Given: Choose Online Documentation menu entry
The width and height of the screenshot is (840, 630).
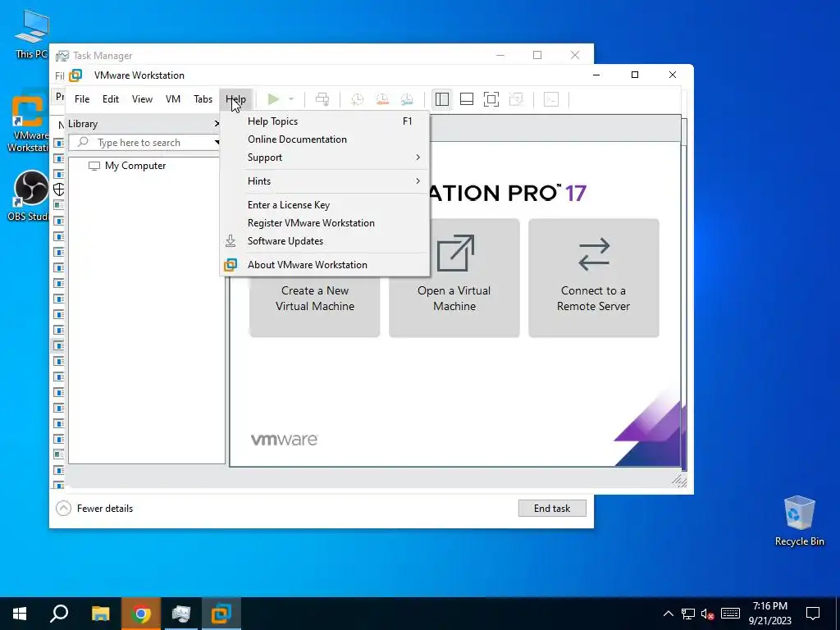Looking at the screenshot, I should point(325,139).
